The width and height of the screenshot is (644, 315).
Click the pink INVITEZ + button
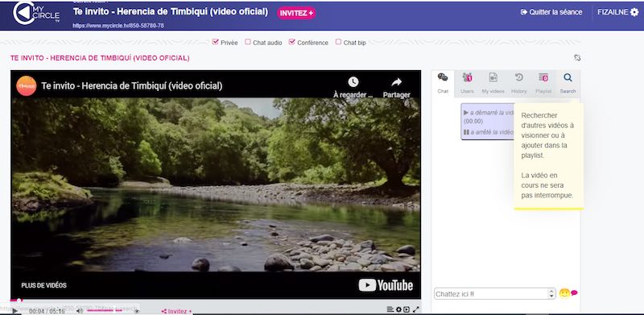coord(296,13)
